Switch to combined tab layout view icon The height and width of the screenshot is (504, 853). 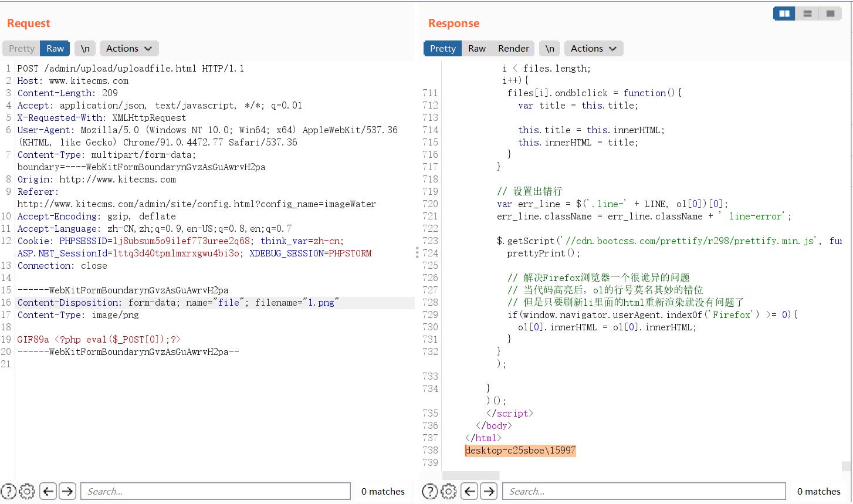coord(830,13)
